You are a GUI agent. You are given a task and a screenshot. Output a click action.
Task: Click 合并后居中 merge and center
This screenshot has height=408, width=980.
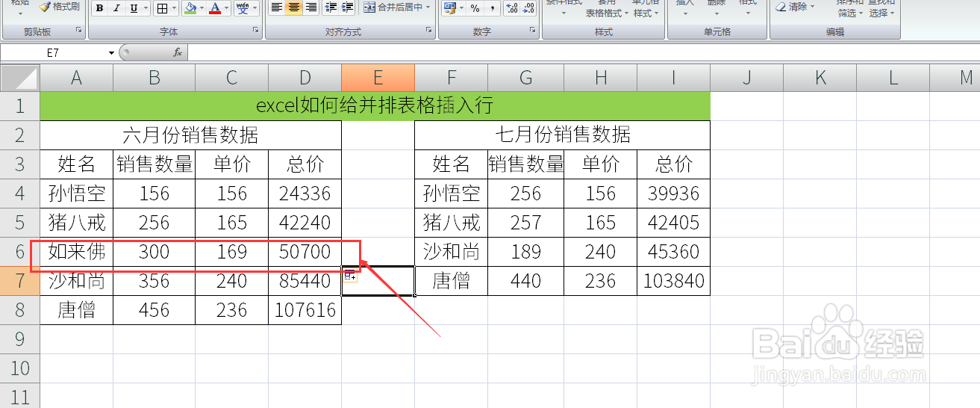tap(393, 7)
